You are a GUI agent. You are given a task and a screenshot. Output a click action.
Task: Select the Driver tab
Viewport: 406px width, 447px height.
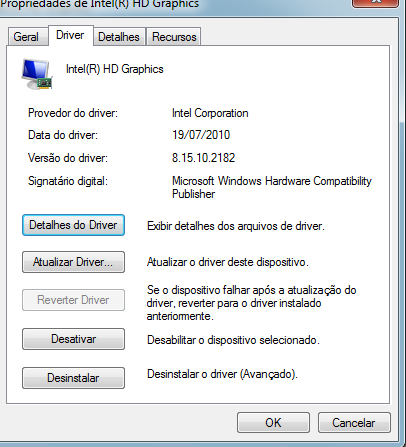pyautogui.click(x=70, y=35)
